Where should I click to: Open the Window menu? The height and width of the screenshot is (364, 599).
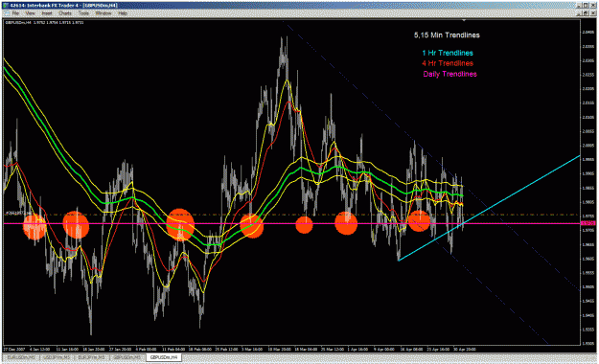104,13
